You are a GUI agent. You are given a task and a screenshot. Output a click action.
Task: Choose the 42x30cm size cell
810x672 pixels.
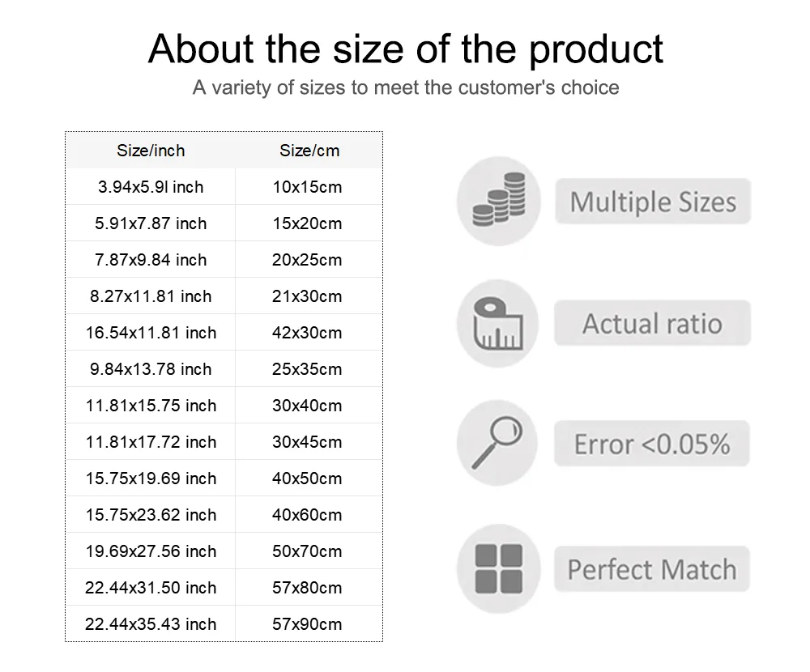point(307,333)
